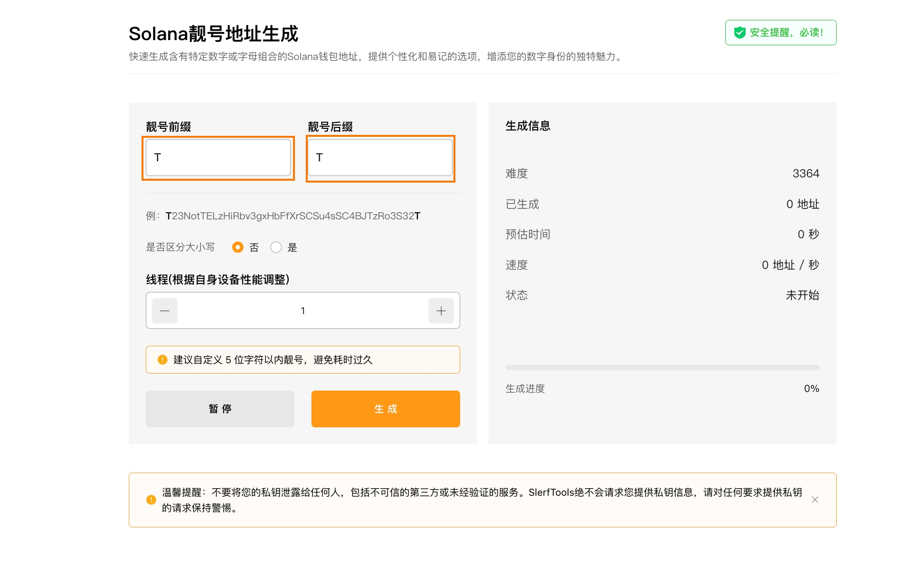This screenshot has width=924, height=567.
Task: Click the 靓号前缀 prefix input field
Action: (218, 158)
